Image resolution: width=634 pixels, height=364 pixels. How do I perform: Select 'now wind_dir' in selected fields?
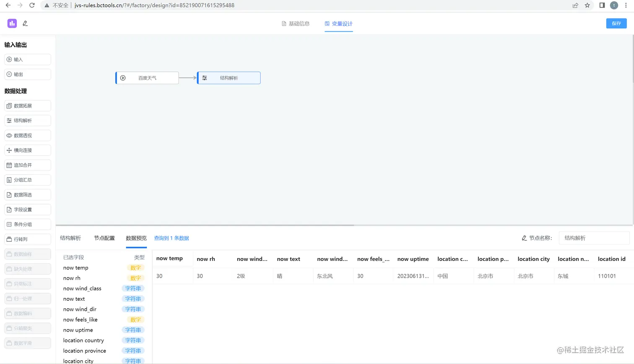[x=80, y=309]
